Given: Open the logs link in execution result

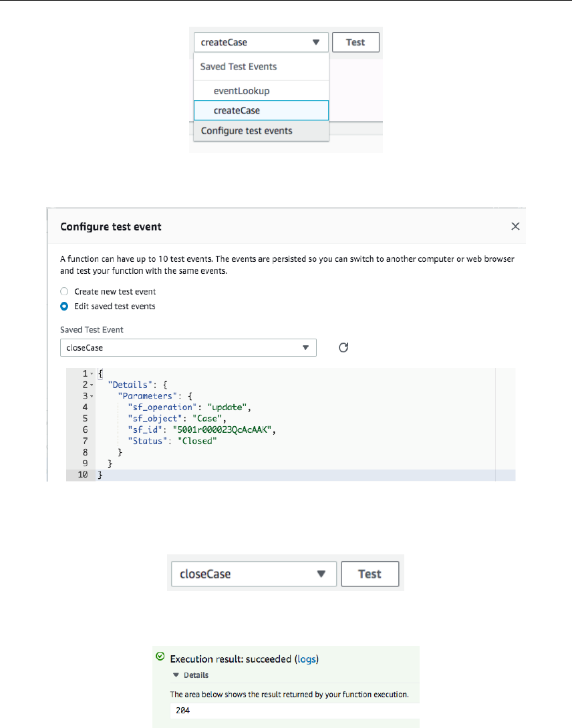Looking at the screenshot, I should click(x=307, y=659).
